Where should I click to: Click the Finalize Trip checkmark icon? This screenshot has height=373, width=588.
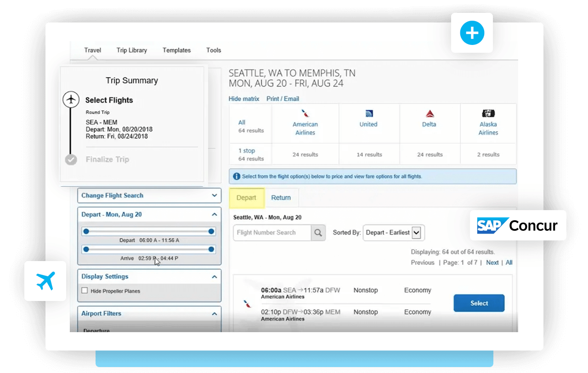(x=71, y=160)
